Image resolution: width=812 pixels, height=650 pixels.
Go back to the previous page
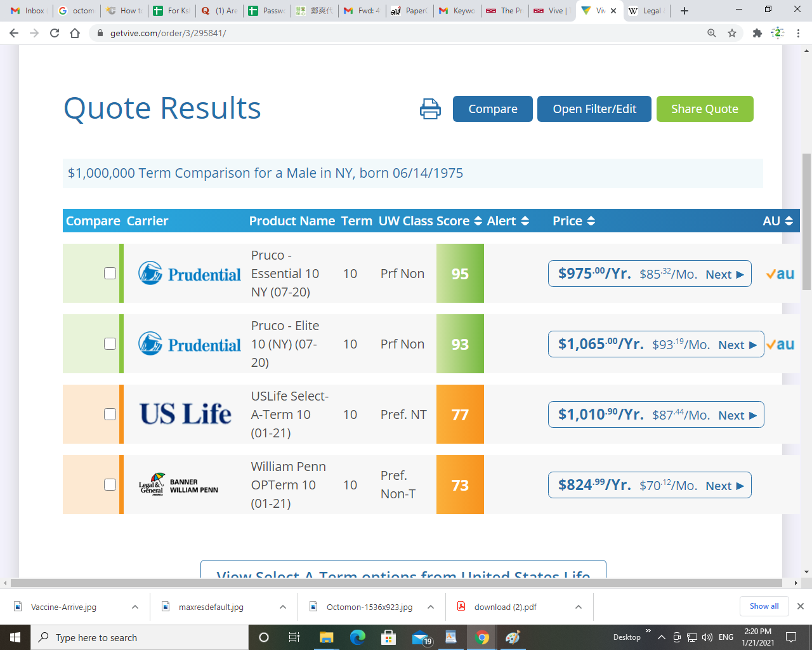point(14,33)
